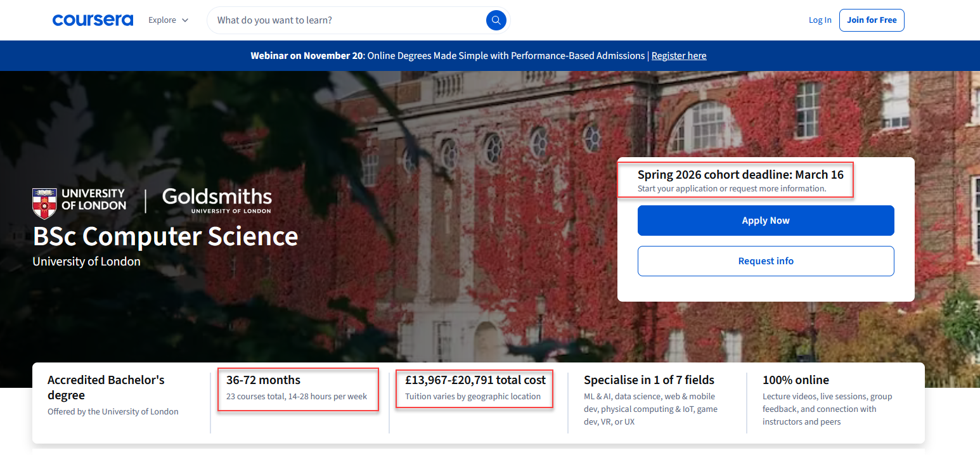The image size is (980, 455).
Task: Click the "£13,967-£20,791 total cost" heading
Action: coord(475,380)
